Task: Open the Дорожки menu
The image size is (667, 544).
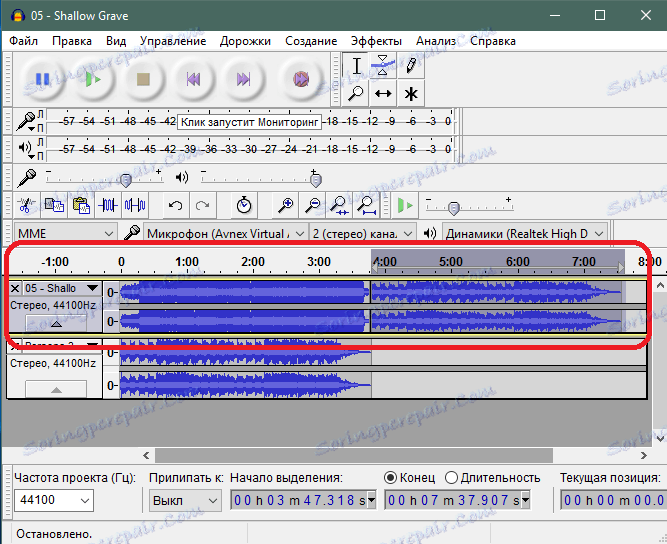Action: pos(244,41)
